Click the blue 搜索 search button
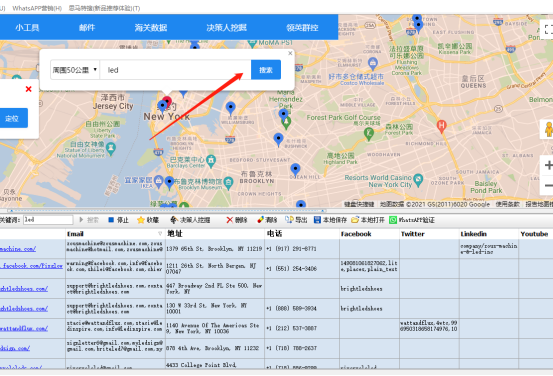553x376 pixels. tap(266, 70)
